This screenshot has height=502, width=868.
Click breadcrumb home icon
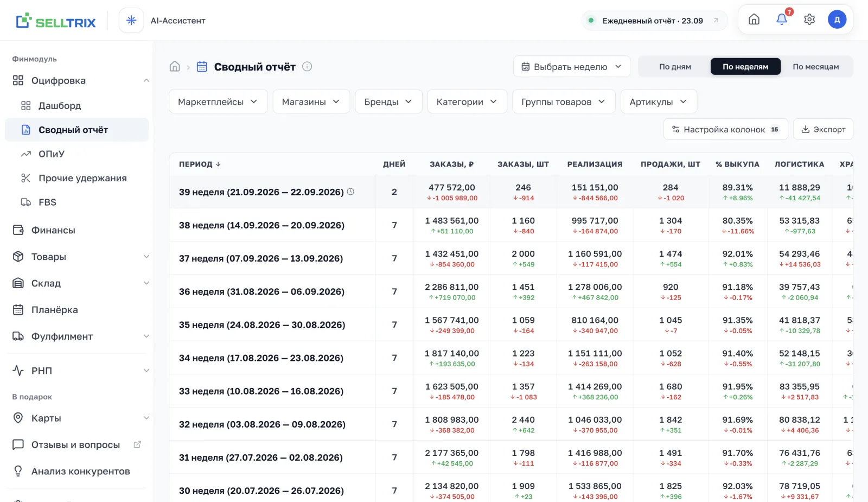click(x=175, y=67)
